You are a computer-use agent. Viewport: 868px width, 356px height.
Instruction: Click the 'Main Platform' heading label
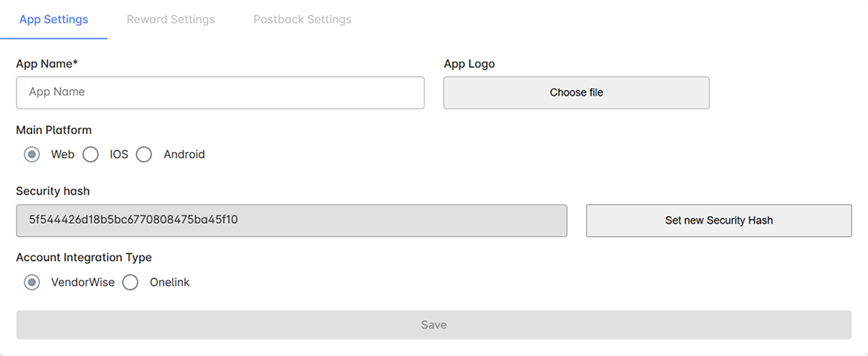[54, 130]
